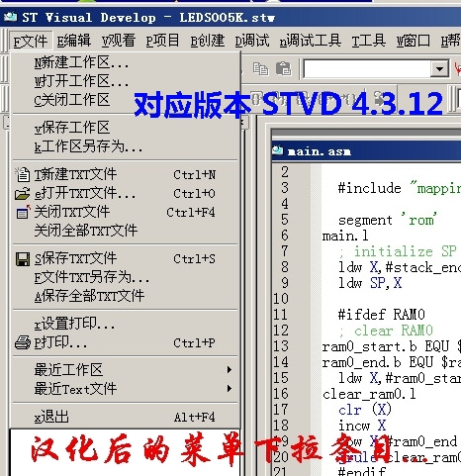Open the D调试 menu
This screenshot has height=476, width=461.
(x=252, y=41)
